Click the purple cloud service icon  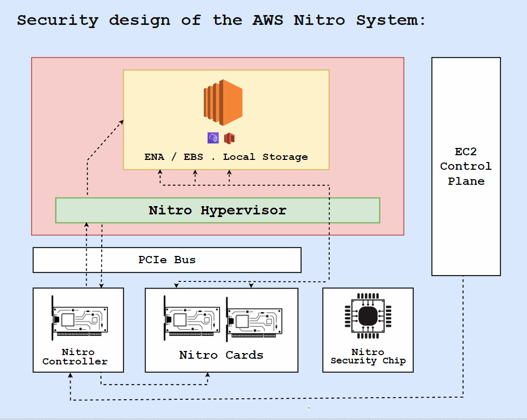click(212, 137)
